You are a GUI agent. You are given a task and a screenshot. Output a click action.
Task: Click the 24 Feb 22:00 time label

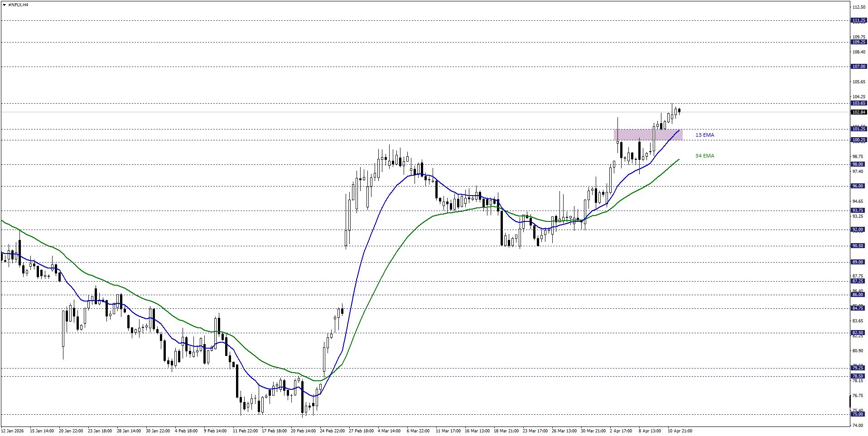pos(332,431)
